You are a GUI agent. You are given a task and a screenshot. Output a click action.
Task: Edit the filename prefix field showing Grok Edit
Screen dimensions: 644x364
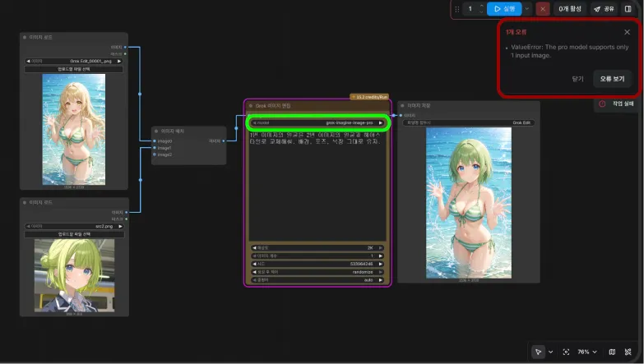(x=468, y=122)
